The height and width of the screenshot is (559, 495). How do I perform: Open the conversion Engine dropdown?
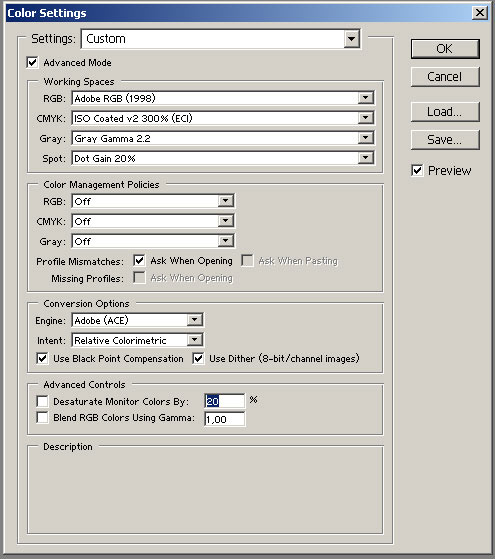click(x=137, y=320)
